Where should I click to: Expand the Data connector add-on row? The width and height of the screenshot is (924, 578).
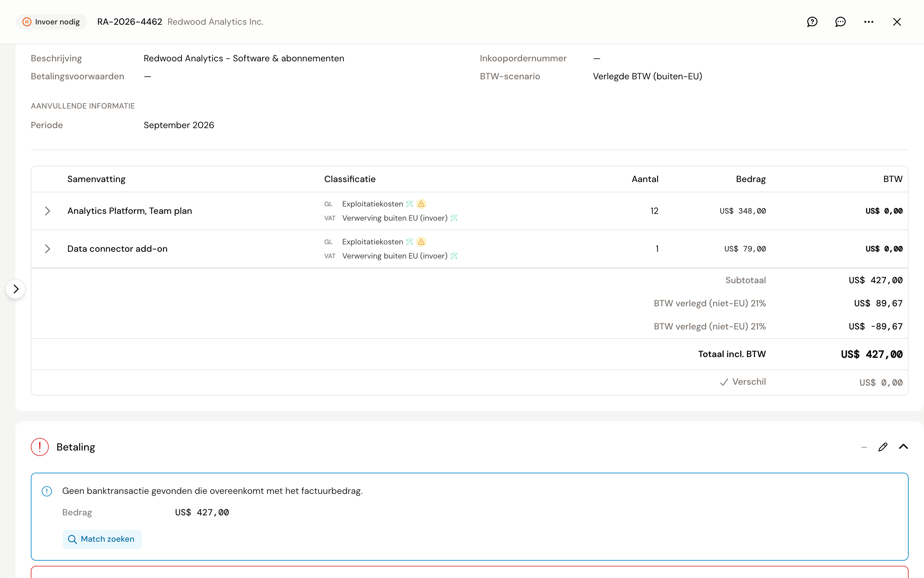(47, 249)
